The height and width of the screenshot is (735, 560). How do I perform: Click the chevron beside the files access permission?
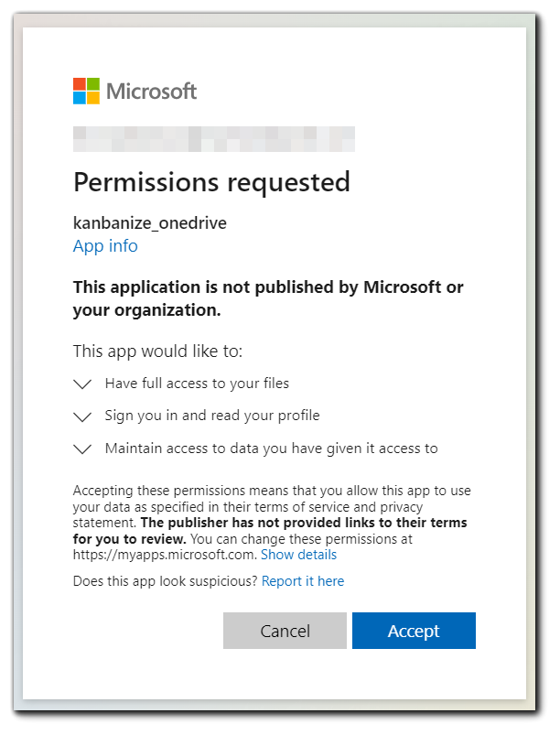point(82,384)
